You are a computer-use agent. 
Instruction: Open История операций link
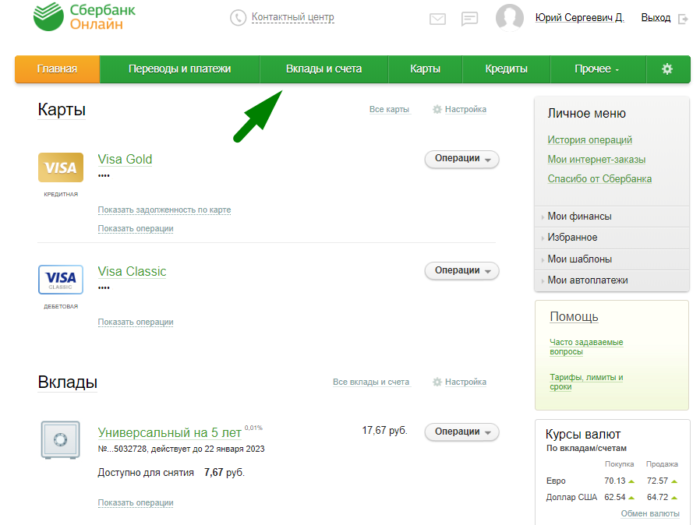click(589, 140)
